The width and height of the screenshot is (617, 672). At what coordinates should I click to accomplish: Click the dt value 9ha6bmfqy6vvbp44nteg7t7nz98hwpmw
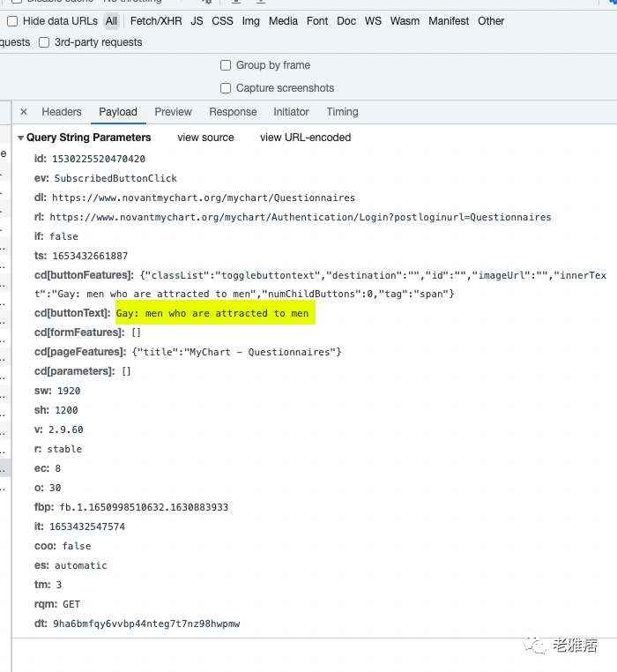coord(146,624)
